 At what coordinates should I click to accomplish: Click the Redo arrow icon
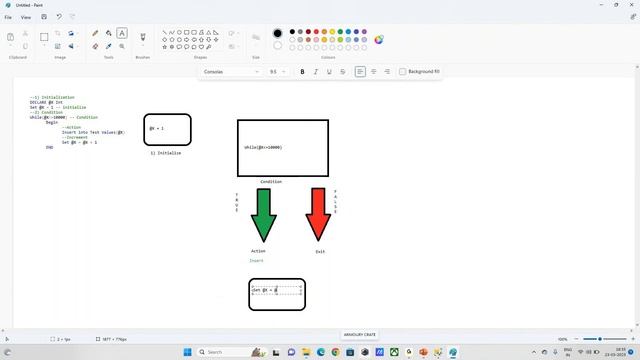click(x=72, y=17)
